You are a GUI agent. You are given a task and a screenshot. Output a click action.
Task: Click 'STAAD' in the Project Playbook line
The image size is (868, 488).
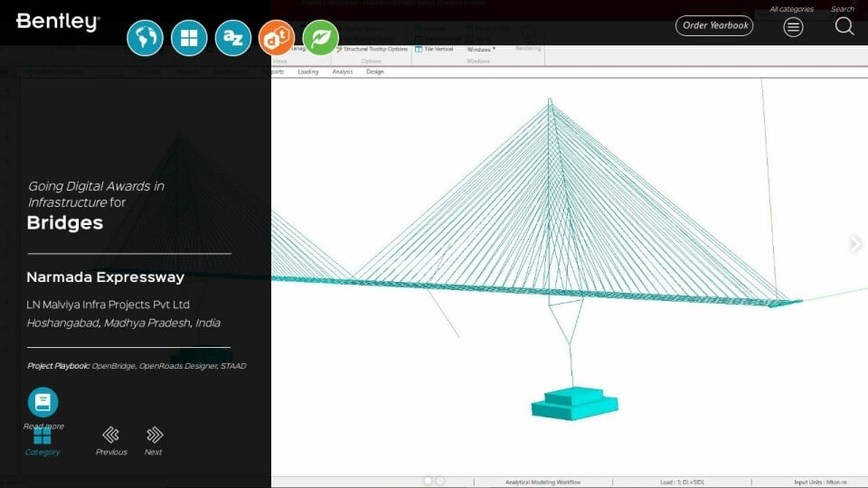pyautogui.click(x=233, y=366)
